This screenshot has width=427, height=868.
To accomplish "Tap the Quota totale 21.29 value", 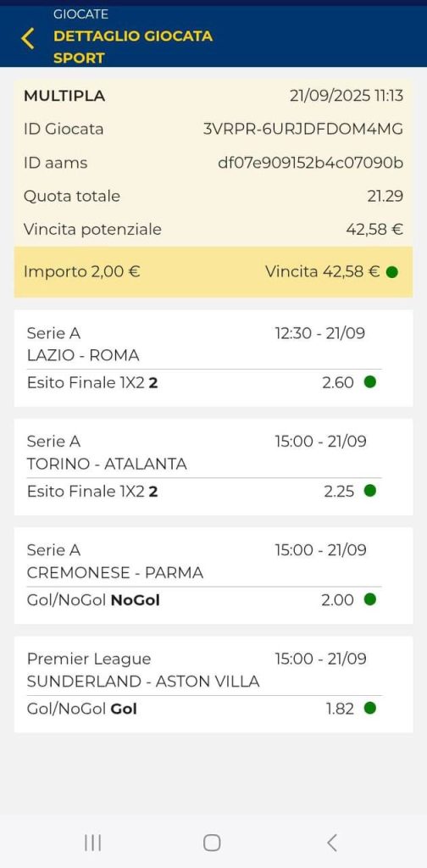I will point(385,196).
